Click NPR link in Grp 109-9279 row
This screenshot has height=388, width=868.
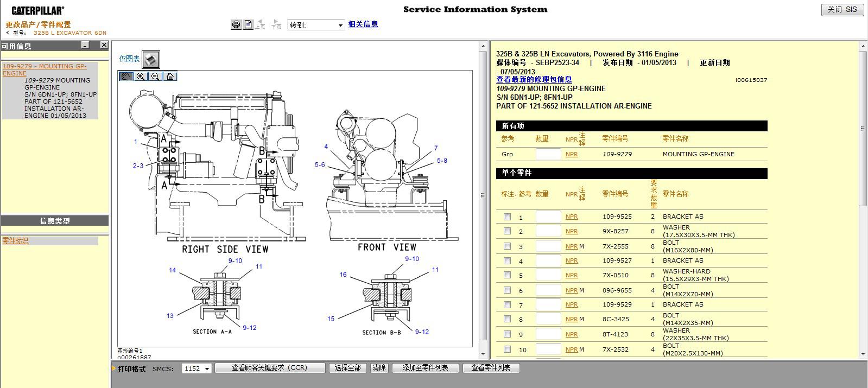(x=572, y=154)
